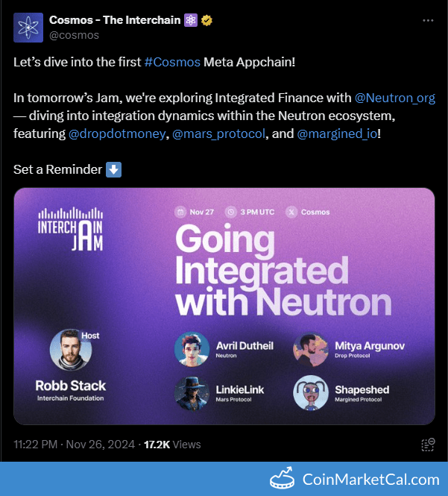Click Avril Dutheil's speaker avatar
Viewport: 448px width, 496px height.
tap(192, 349)
